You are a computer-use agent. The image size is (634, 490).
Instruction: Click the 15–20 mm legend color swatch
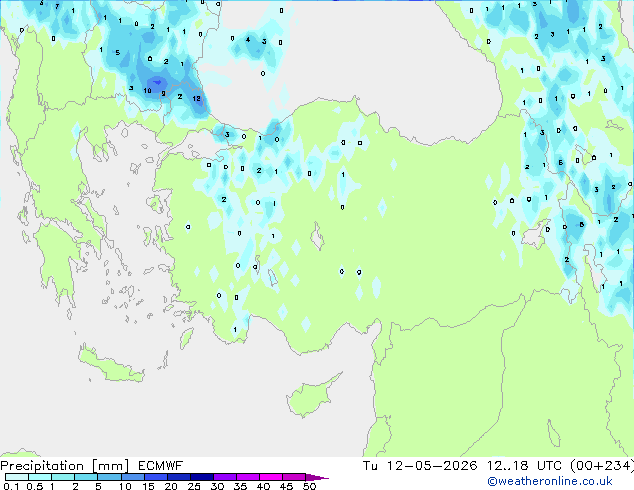click(156, 477)
